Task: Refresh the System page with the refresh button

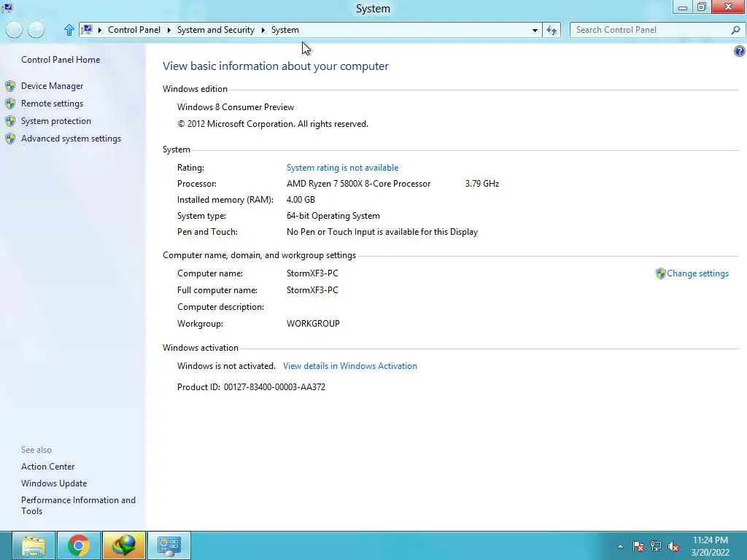Action: click(551, 30)
